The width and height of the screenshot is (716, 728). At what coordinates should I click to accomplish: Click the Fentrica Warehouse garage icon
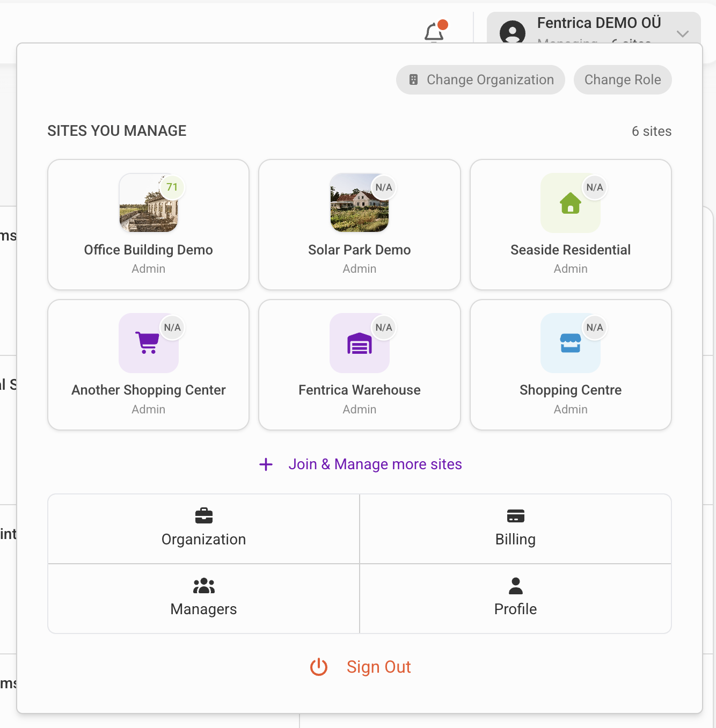point(359,343)
